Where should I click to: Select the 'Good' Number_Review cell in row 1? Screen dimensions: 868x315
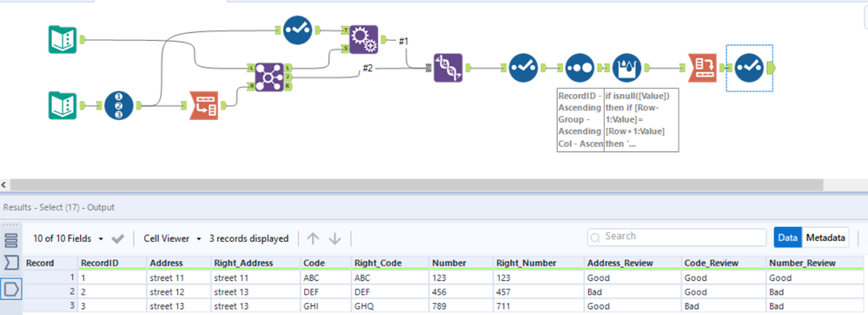pos(816,278)
